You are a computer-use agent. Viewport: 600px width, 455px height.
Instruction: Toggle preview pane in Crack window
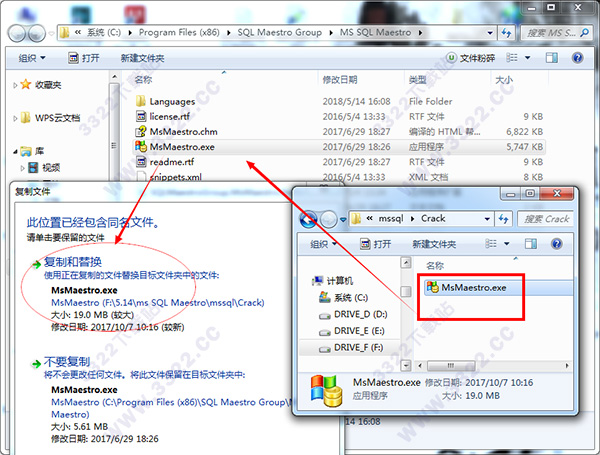pyautogui.click(x=531, y=243)
